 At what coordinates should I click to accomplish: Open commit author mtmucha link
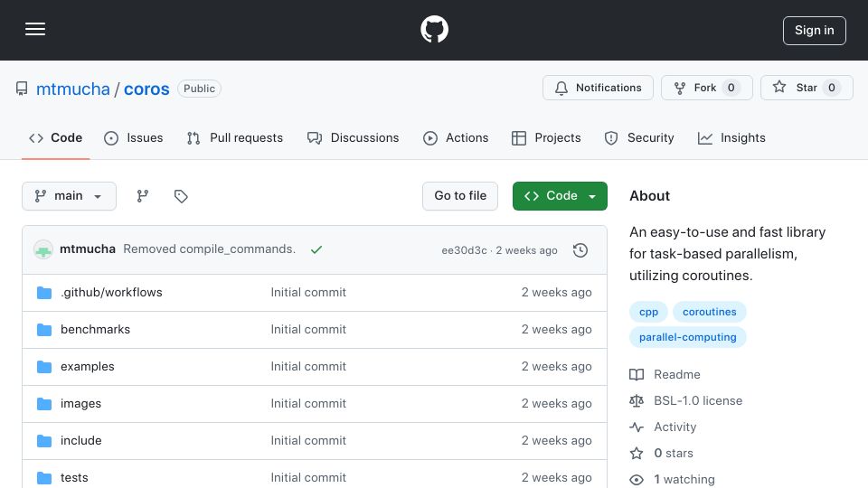point(88,249)
